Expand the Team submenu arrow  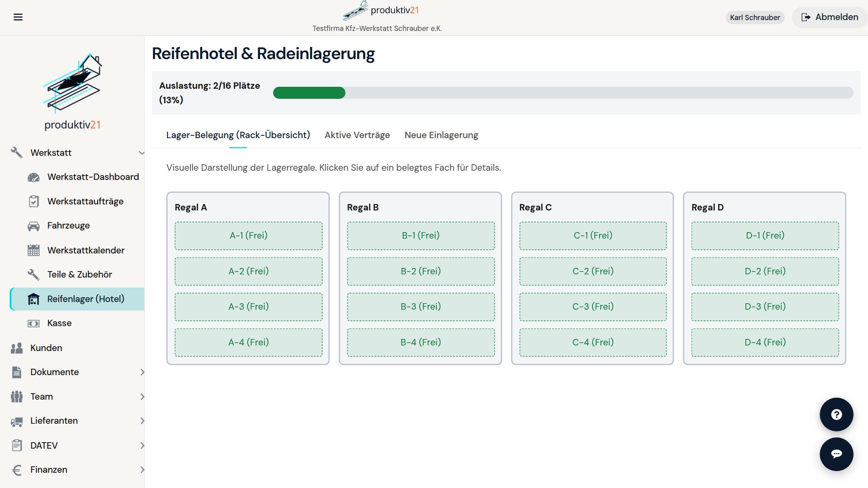(142, 396)
